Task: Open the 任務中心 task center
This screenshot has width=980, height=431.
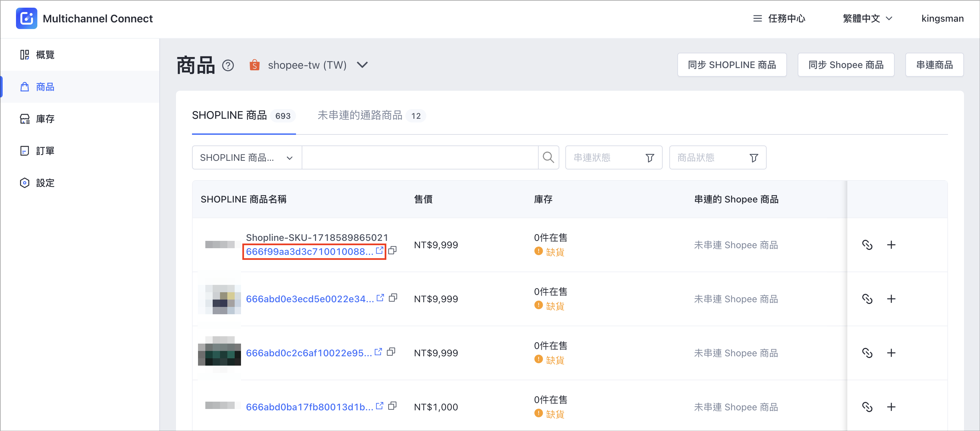Action: pyautogui.click(x=779, y=19)
